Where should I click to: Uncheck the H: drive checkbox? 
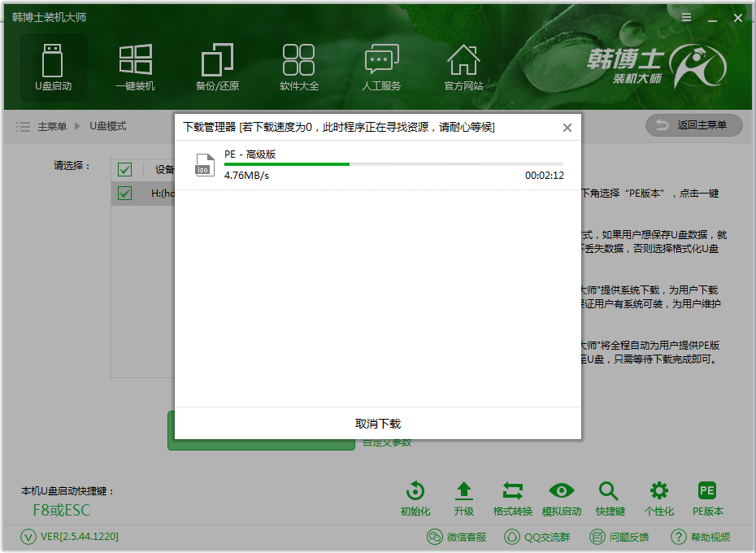[125, 193]
